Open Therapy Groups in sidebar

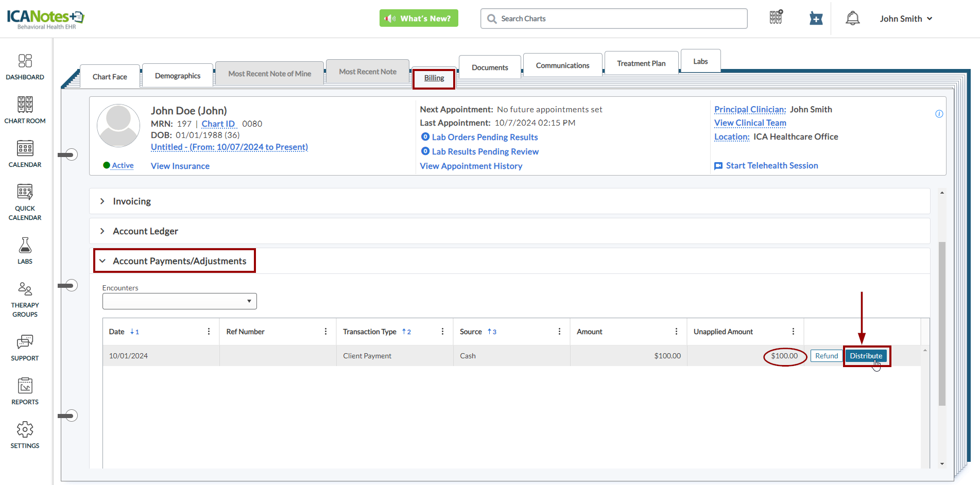[25, 299]
